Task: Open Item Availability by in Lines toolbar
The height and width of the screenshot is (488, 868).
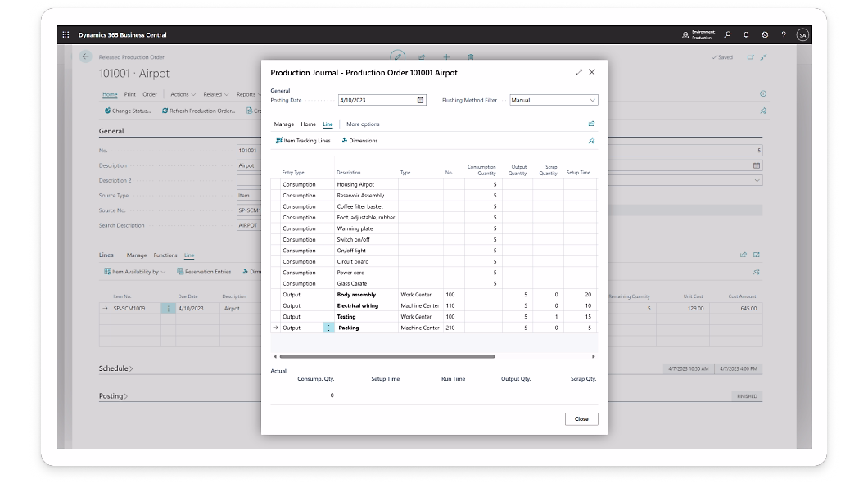Action: [134, 272]
